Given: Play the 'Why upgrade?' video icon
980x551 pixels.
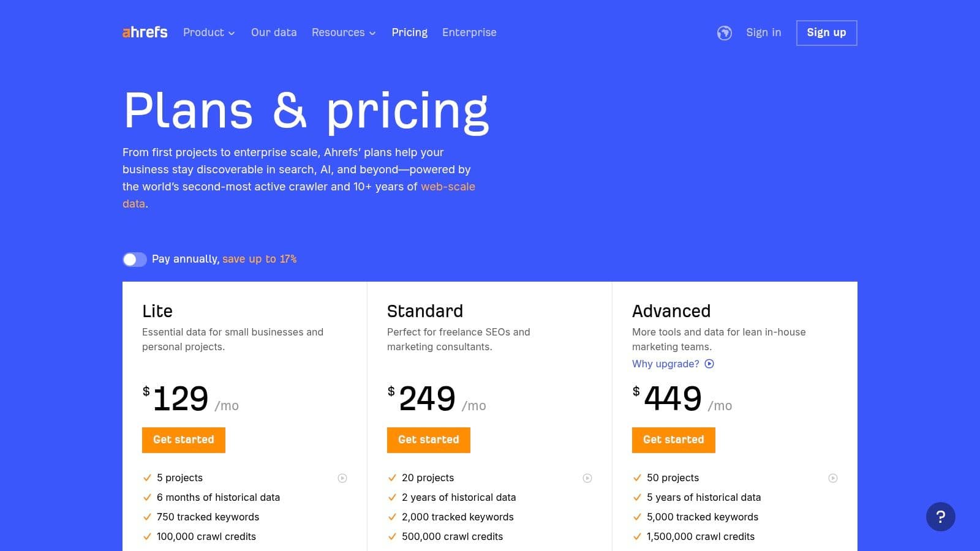Looking at the screenshot, I should tap(709, 364).
